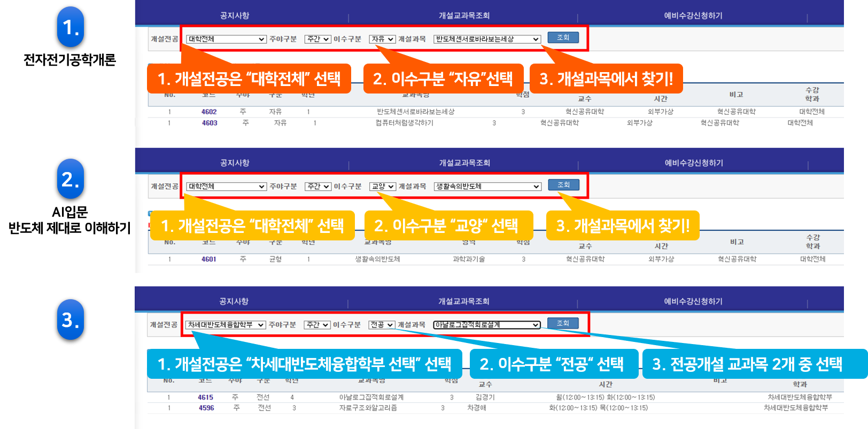Viewport: 868px width, 429px height.
Task: Select 공지사항 tab in the bottom panel
Action: click(234, 301)
